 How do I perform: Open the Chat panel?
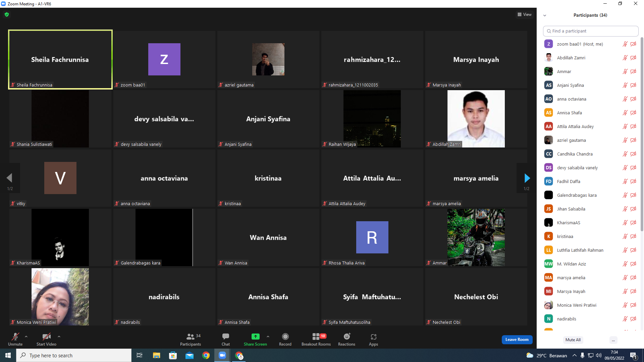point(226,339)
